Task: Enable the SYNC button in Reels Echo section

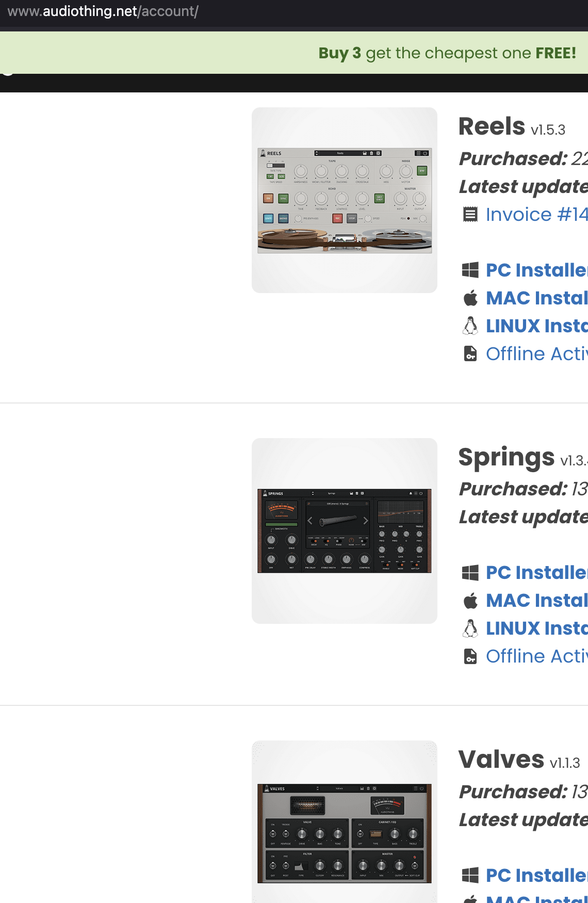Action: click(x=283, y=199)
